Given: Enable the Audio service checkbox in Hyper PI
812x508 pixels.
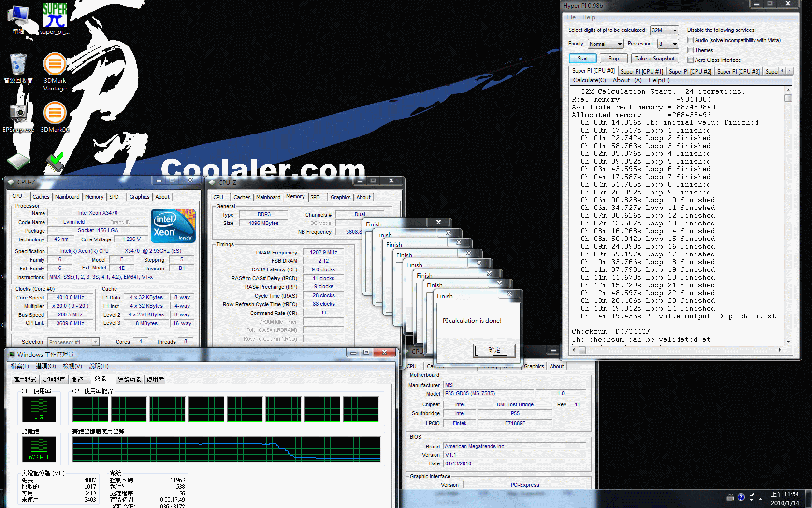Looking at the screenshot, I should point(691,40).
